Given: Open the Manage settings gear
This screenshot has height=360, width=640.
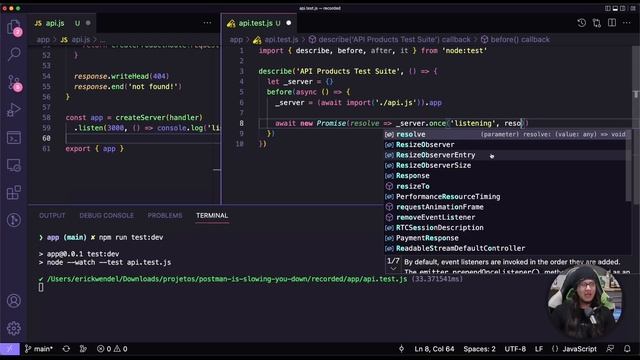Looking at the screenshot, I should [x=14, y=328].
